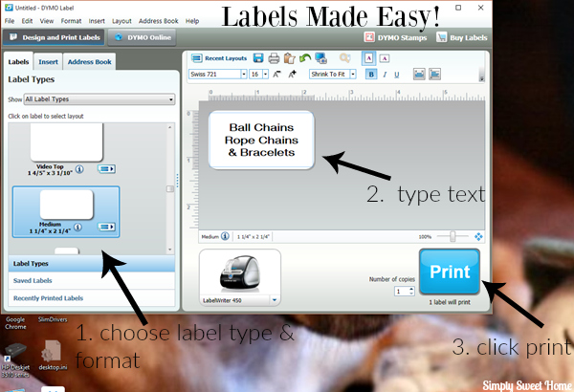Click the Paste clipboard icon
Image resolution: width=574 pixels, height=392 pixels.
pos(289,58)
